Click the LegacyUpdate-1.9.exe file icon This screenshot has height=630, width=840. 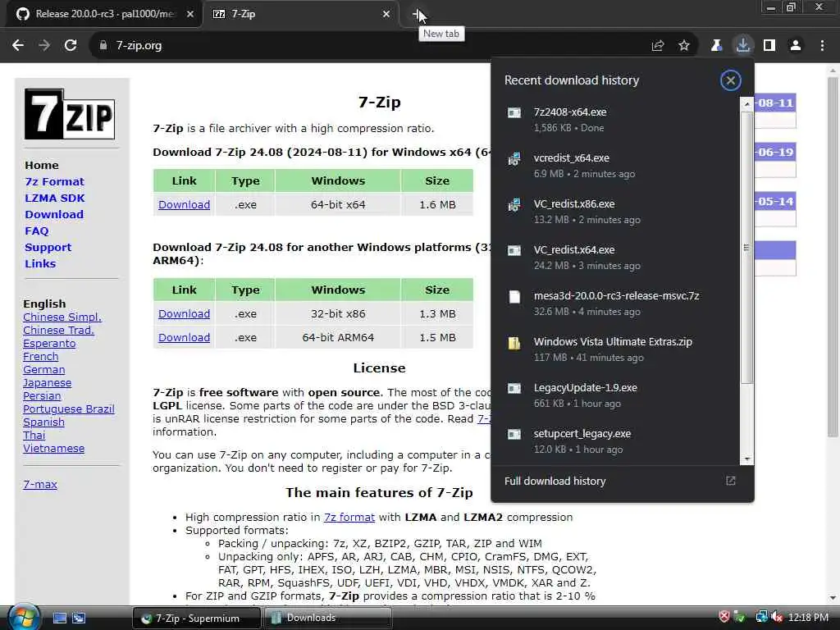[514, 388]
